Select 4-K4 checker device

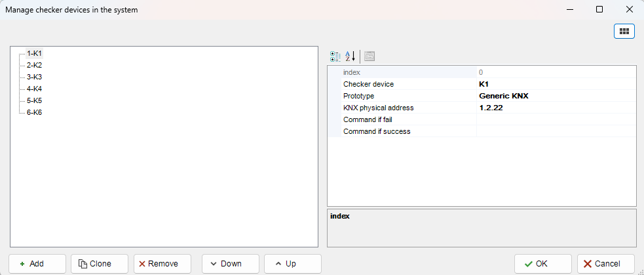(x=34, y=89)
